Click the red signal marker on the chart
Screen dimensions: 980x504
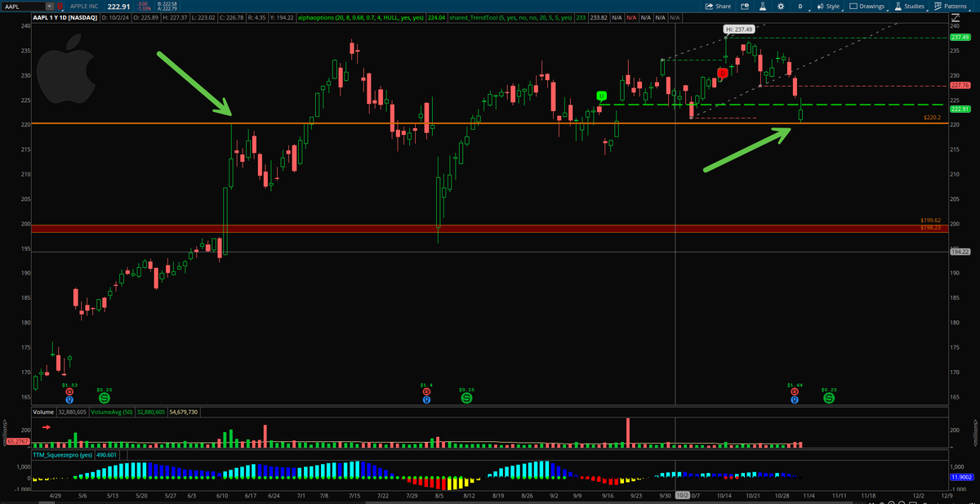[x=722, y=74]
